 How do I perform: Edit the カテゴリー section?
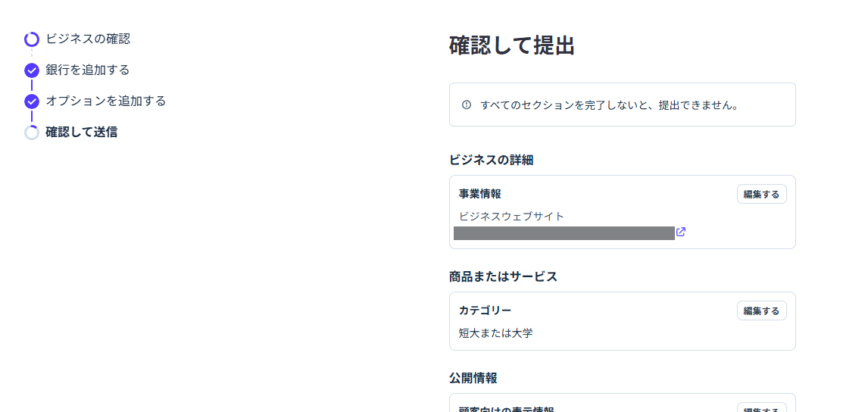pos(761,311)
